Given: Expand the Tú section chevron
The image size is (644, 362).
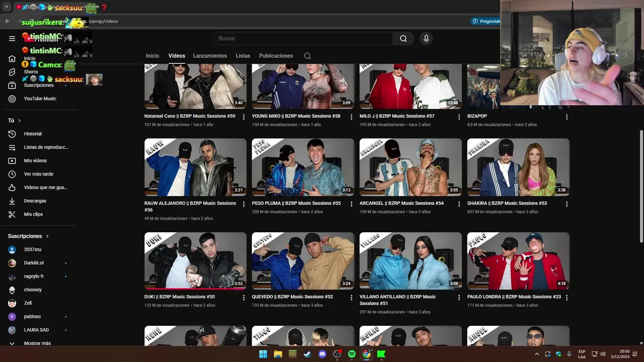Looking at the screenshot, I should (x=20, y=121).
